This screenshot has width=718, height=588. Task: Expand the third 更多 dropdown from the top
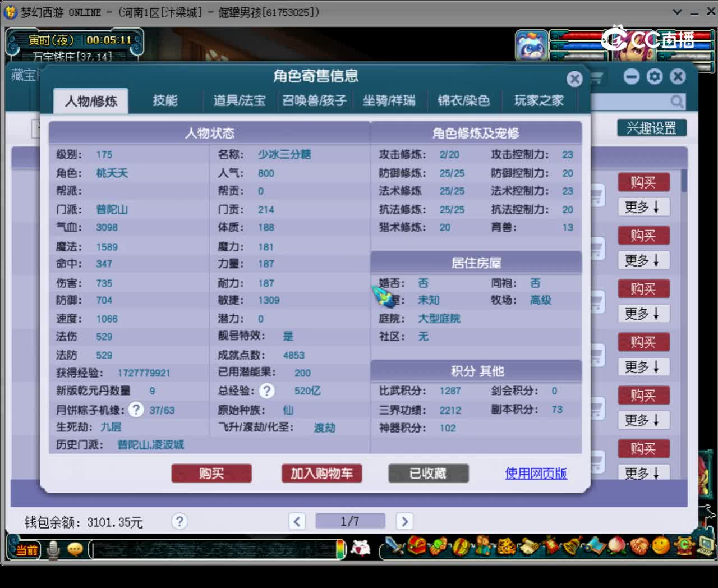click(643, 314)
